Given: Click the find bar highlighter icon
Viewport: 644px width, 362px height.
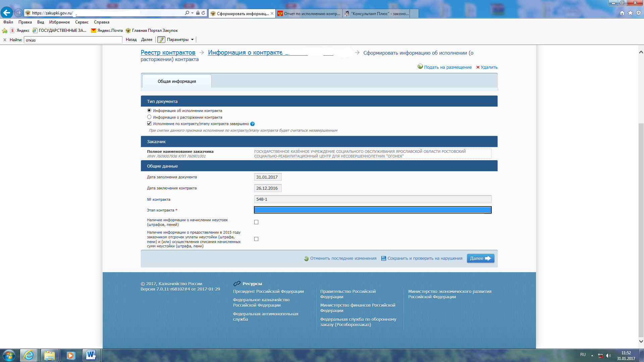Looking at the screenshot, I should (x=161, y=40).
